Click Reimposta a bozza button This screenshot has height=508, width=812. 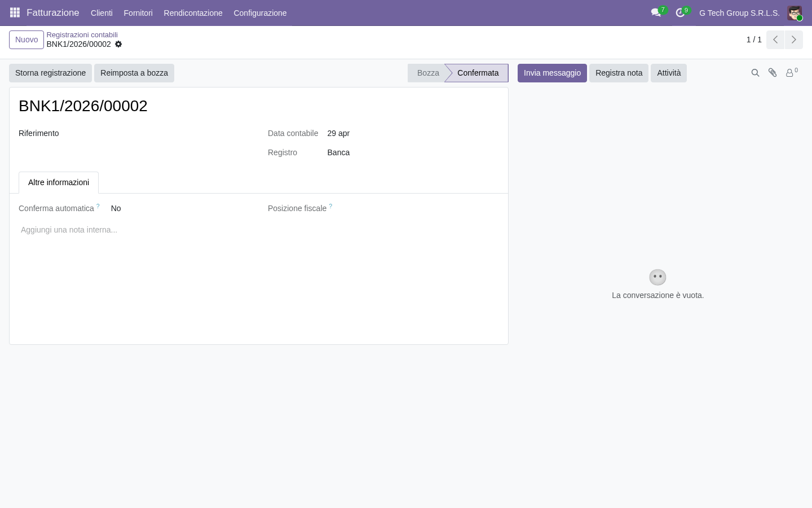click(134, 73)
